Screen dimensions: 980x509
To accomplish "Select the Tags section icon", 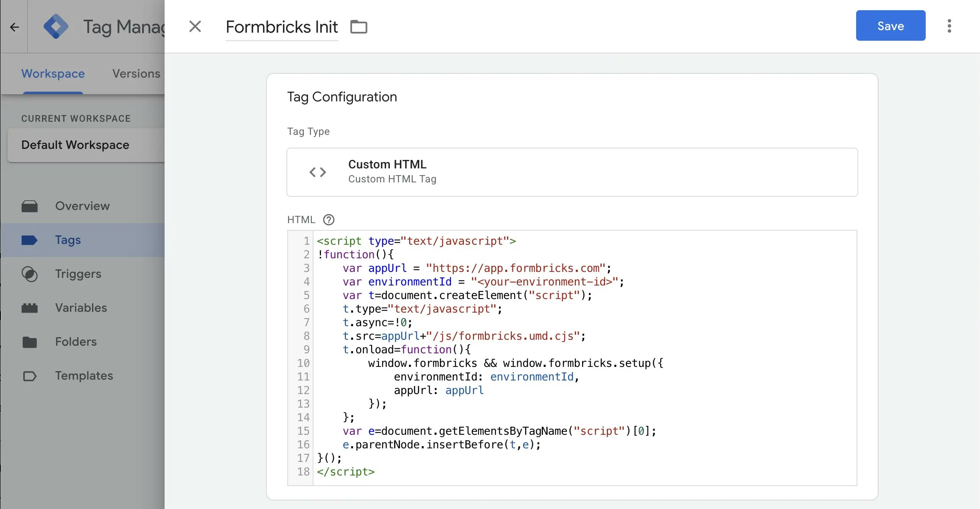I will (29, 240).
